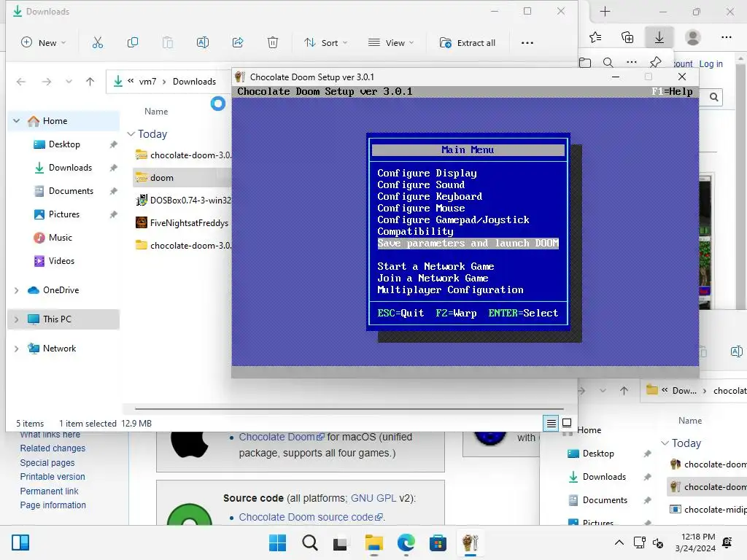Screen dimensions: 747x560
Task: Select Pictures in the front Explorer sidebar
Action: pyautogui.click(x=64, y=214)
